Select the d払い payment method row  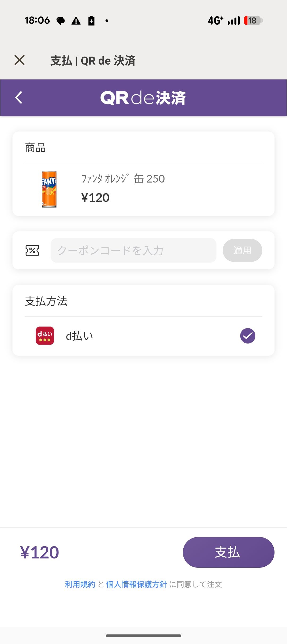143,336
